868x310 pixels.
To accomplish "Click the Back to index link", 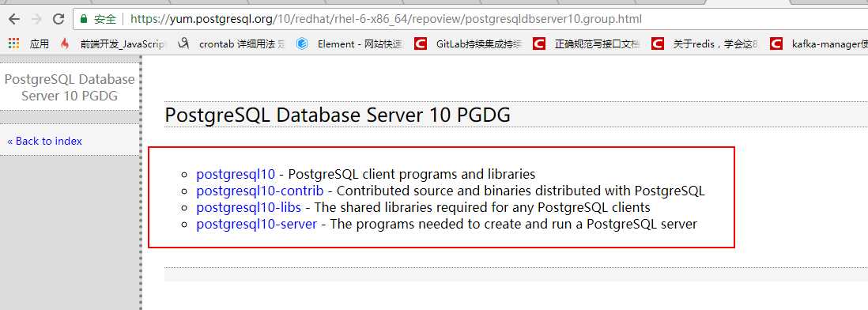I will (44, 141).
